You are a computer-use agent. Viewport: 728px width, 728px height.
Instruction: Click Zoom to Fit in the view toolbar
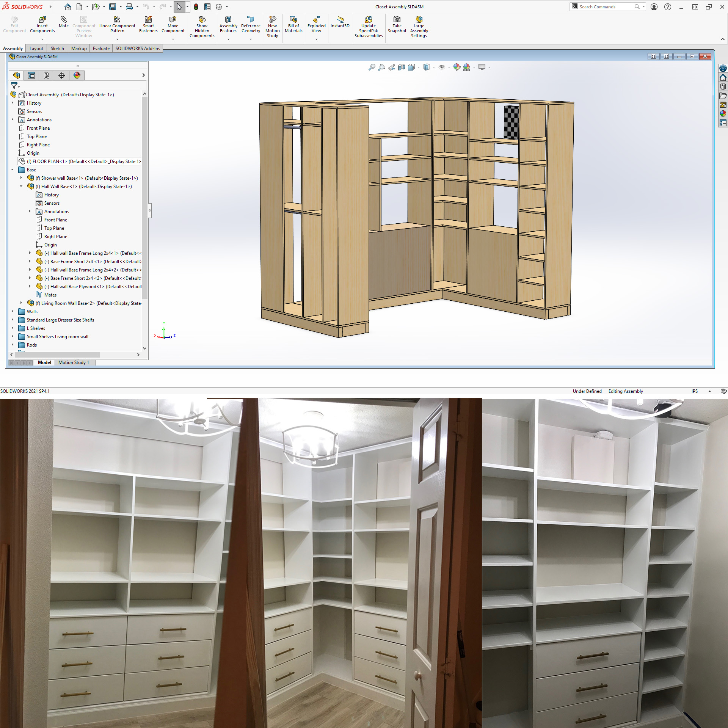[x=372, y=67]
